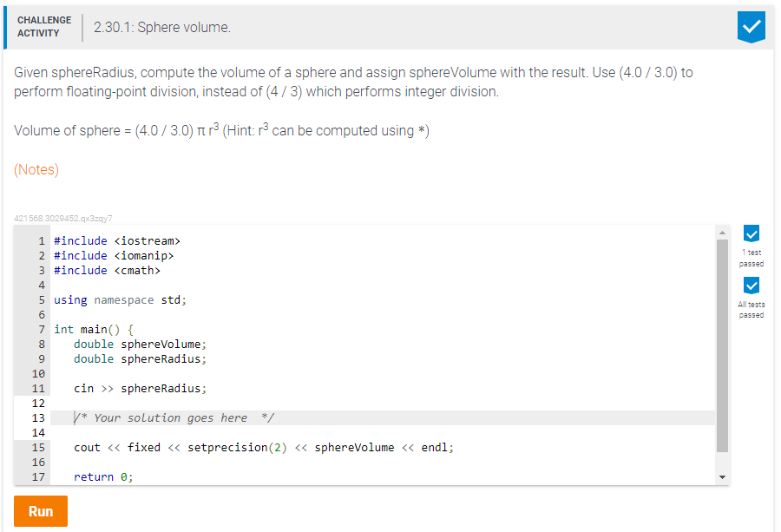Click the blue completion checkmark at top right

coord(751,27)
